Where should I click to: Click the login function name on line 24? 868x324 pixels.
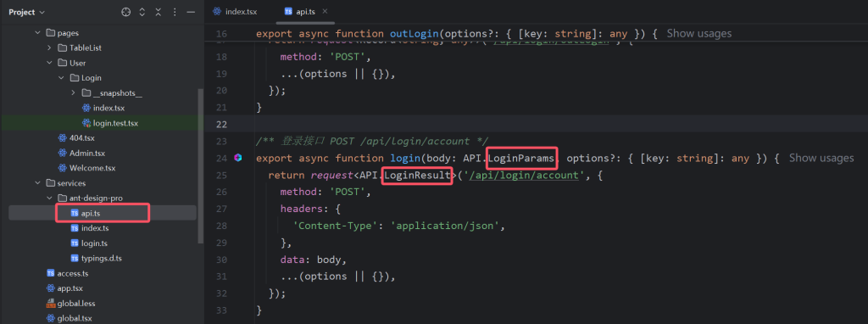click(405, 159)
